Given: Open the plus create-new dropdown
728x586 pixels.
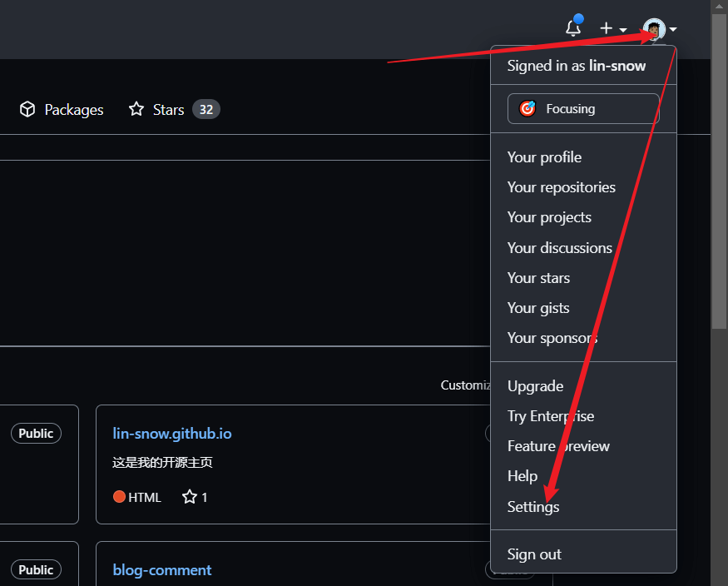Looking at the screenshot, I should click(x=613, y=29).
